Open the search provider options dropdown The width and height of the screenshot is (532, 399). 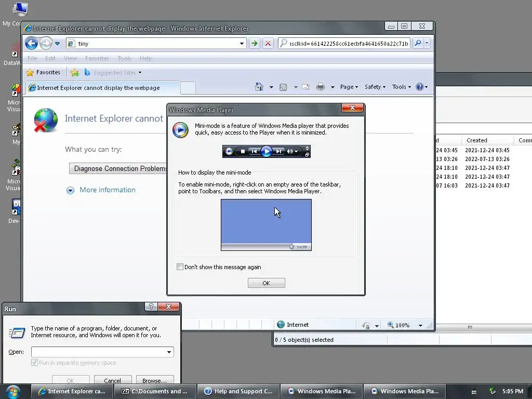(427, 43)
